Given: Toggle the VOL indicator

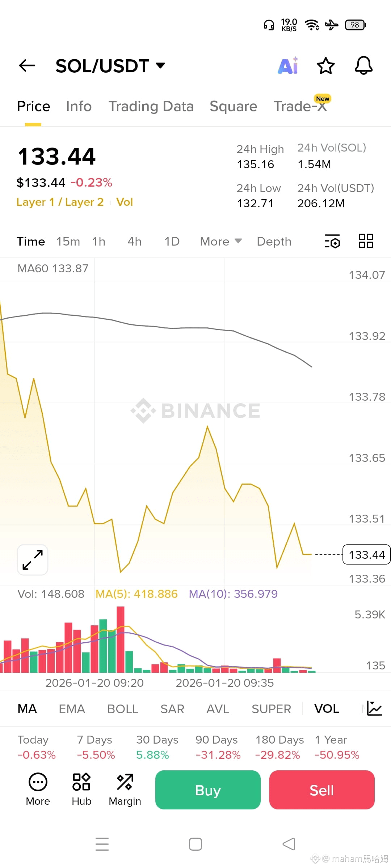Looking at the screenshot, I should tap(327, 709).
